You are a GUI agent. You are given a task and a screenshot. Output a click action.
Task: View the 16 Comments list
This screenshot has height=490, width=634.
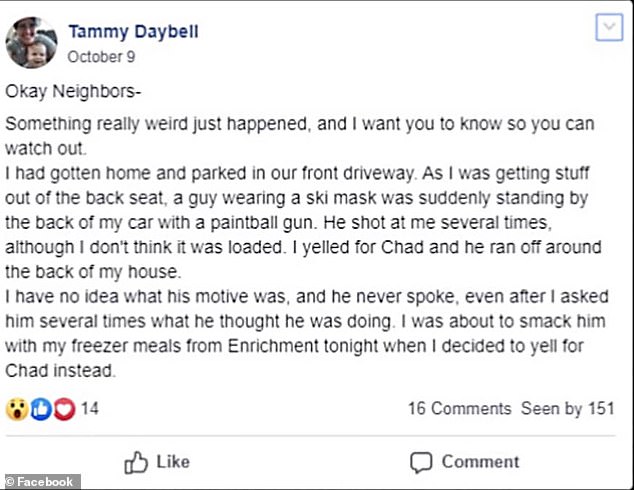pos(459,409)
